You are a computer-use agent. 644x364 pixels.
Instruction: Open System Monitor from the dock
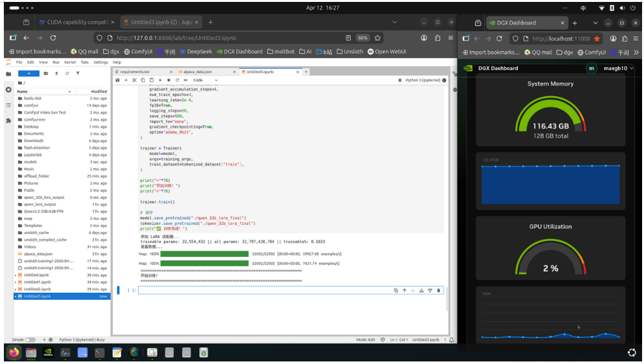click(x=65, y=352)
